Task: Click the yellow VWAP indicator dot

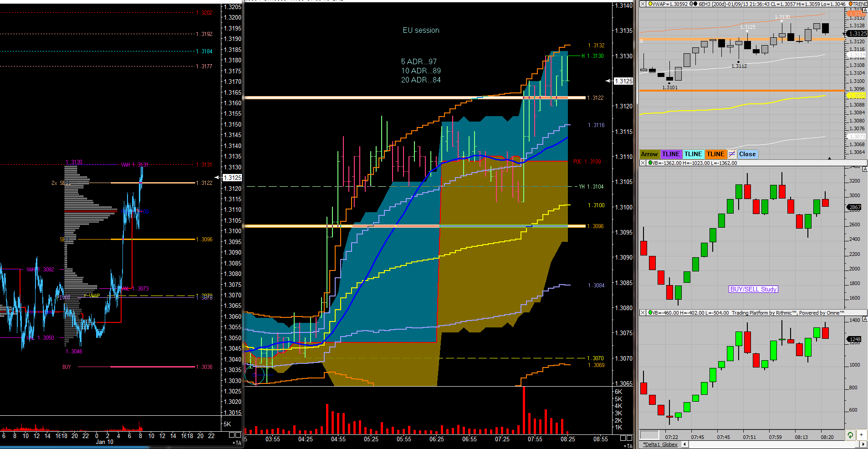Action: pyautogui.click(x=649, y=4)
